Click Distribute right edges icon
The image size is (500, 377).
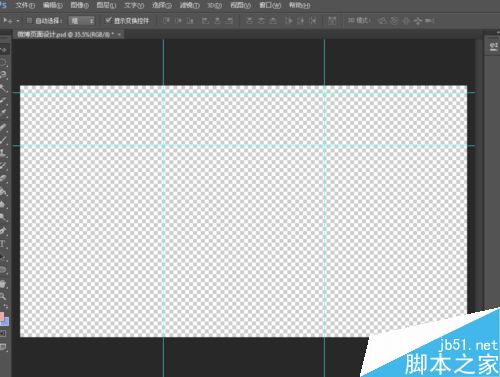pyautogui.click(x=313, y=21)
